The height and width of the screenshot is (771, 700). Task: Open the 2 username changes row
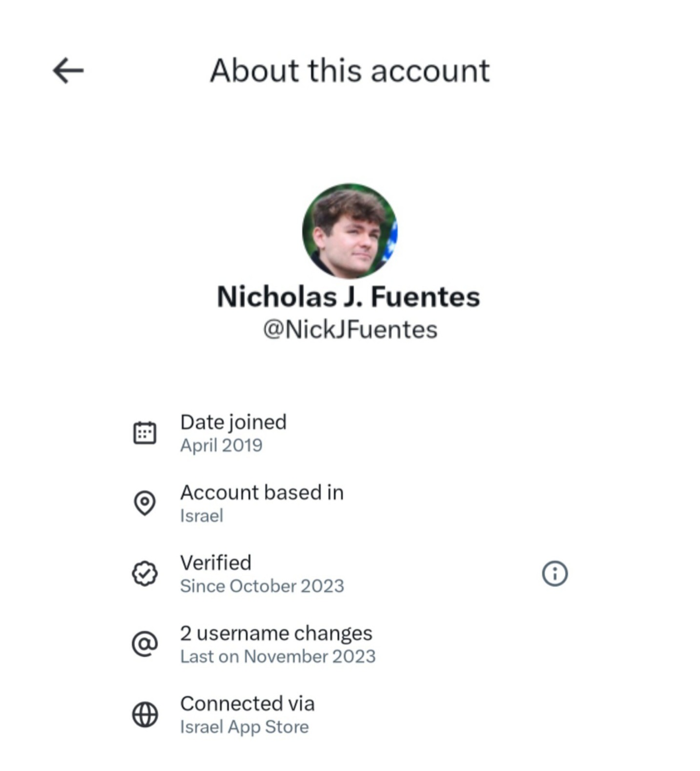pos(276,633)
